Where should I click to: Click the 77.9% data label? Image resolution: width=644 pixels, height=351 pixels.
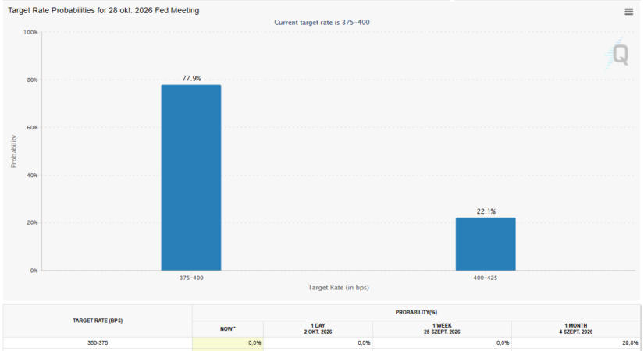(x=191, y=78)
